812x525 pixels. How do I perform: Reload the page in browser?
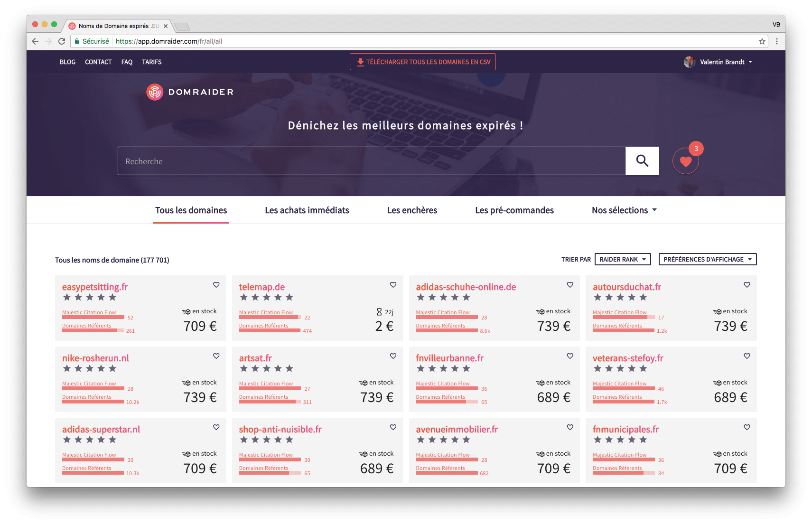62,41
